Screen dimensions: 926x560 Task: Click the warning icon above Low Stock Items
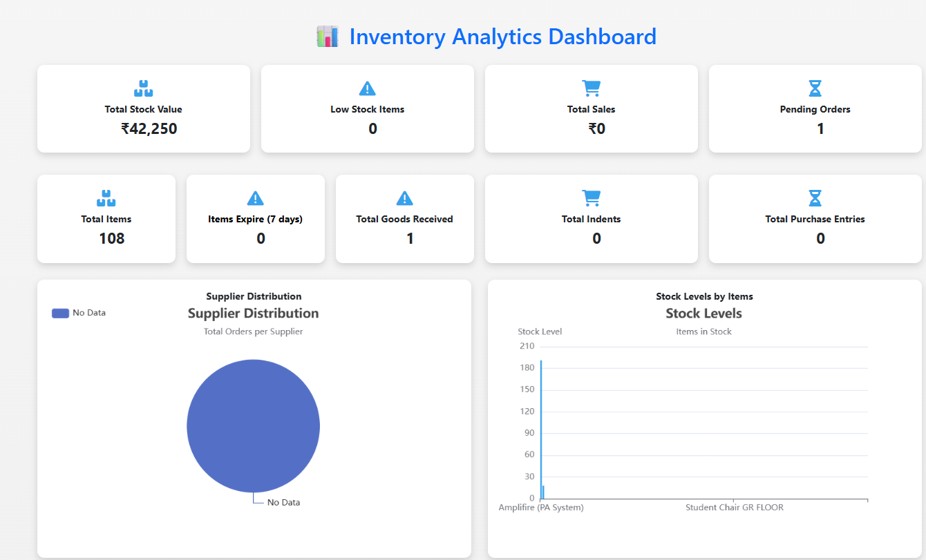[368, 88]
